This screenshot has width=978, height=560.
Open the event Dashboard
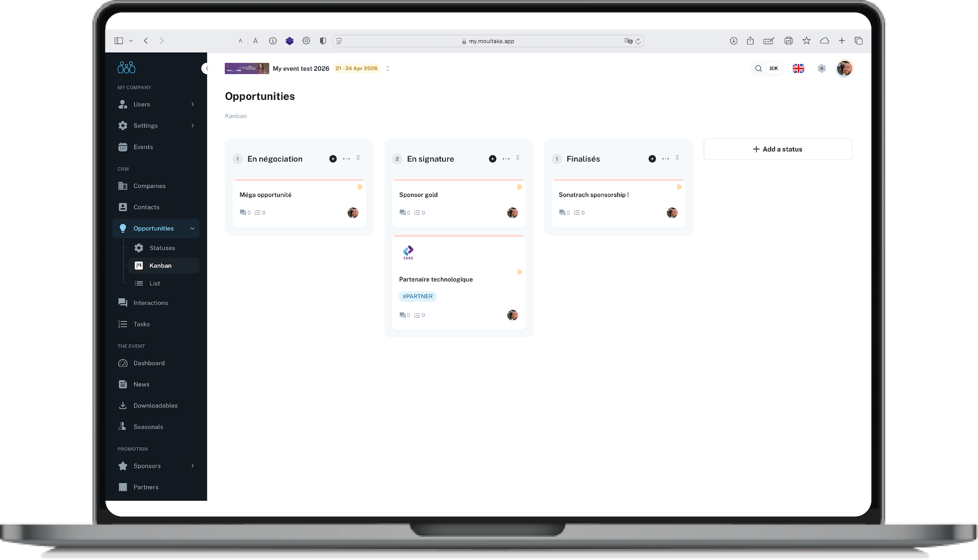[x=156, y=363]
